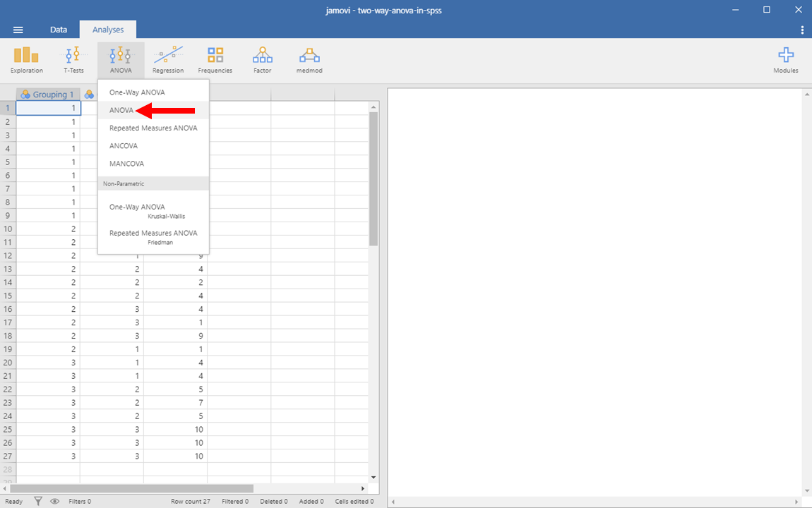Viewport: 812px width, 508px height.
Task: Open the Frequencies analysis icon
Action: click(x=215, y=59)
